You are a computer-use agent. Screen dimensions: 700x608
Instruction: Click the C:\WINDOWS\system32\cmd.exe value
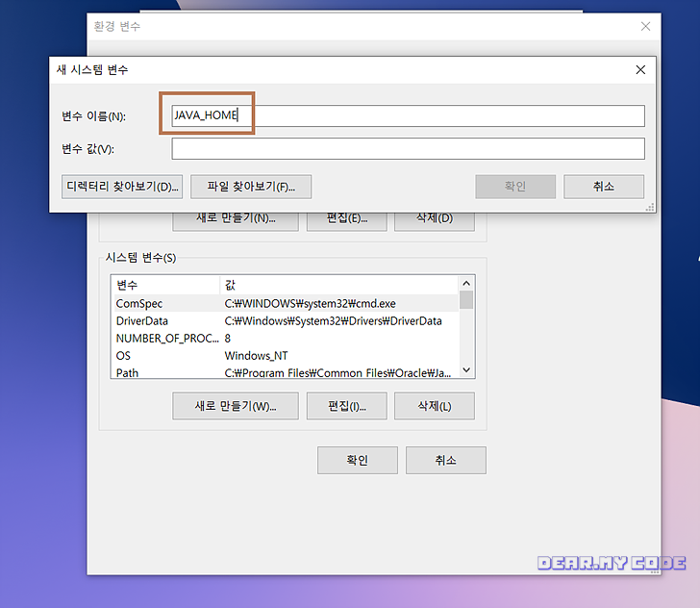pos(310,303)
